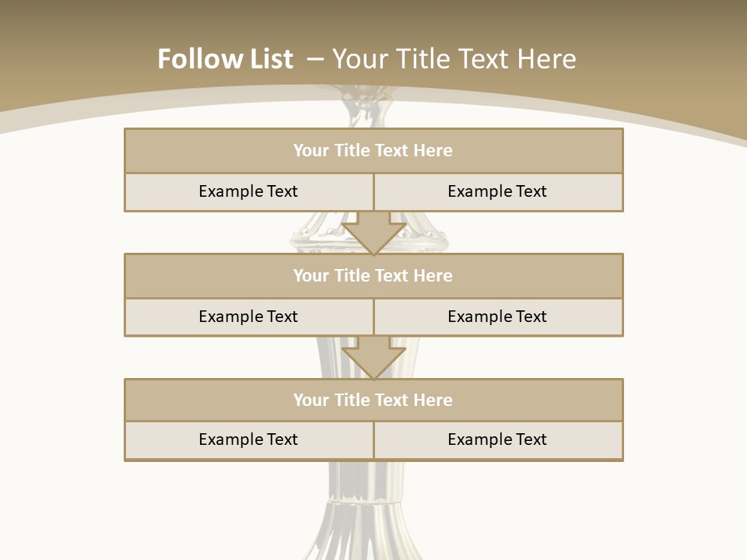Click the right Example Text cell in the top block

pyautogui.click(x=497, y=192)
